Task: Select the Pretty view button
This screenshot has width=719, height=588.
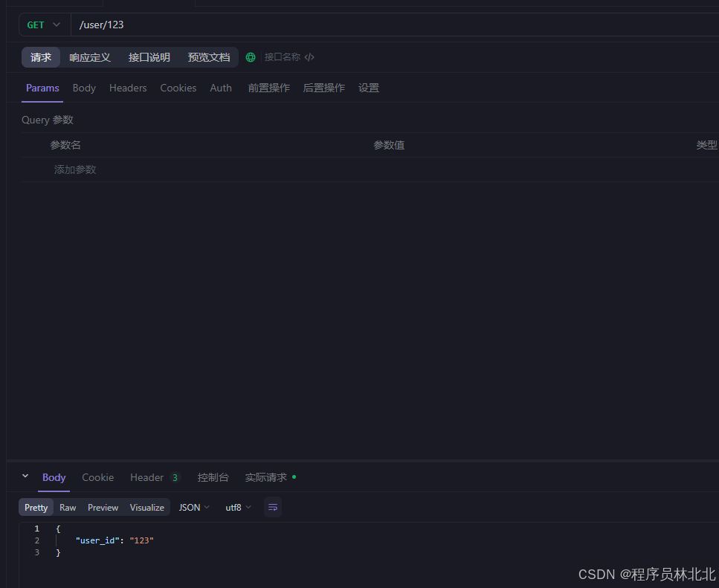Action: click(36, 507)
